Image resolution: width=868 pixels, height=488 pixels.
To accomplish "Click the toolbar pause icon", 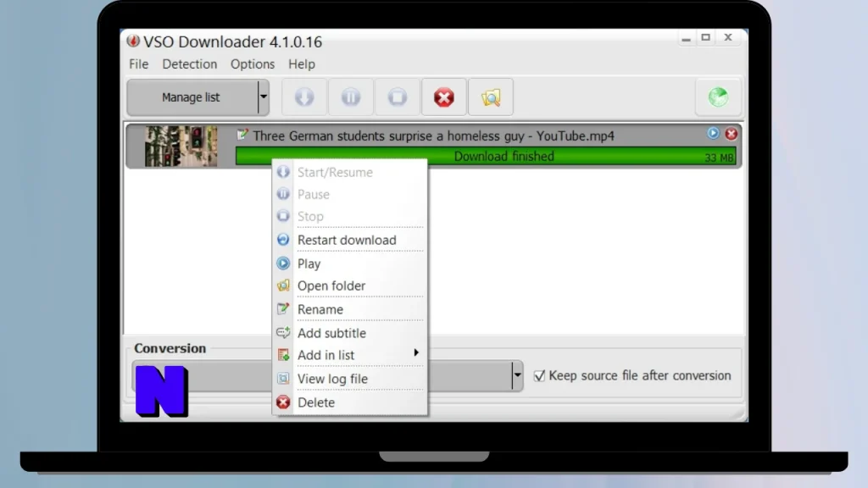I will [350, 97].
